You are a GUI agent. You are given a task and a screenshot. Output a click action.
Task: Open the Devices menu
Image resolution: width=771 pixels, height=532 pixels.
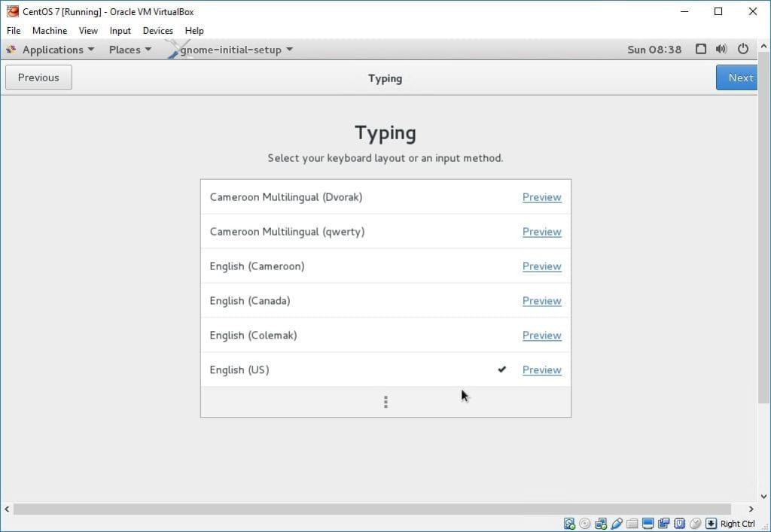pos(157,31)
